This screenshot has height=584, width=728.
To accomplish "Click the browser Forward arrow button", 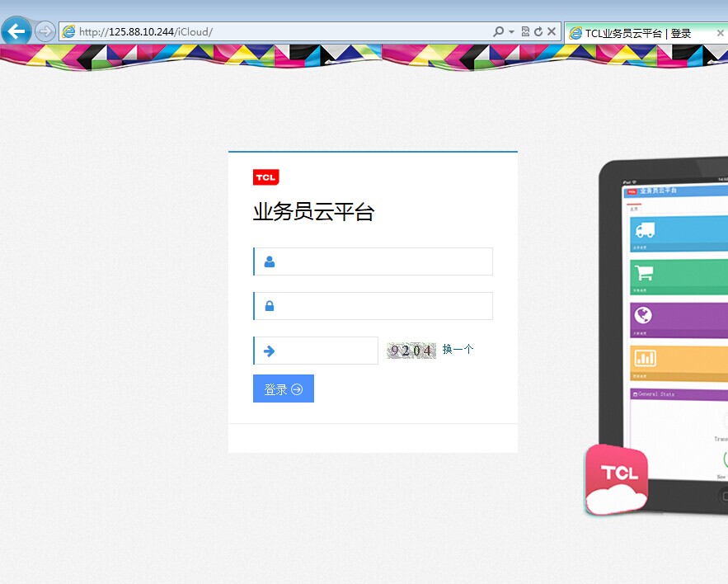I will [45, 31].
